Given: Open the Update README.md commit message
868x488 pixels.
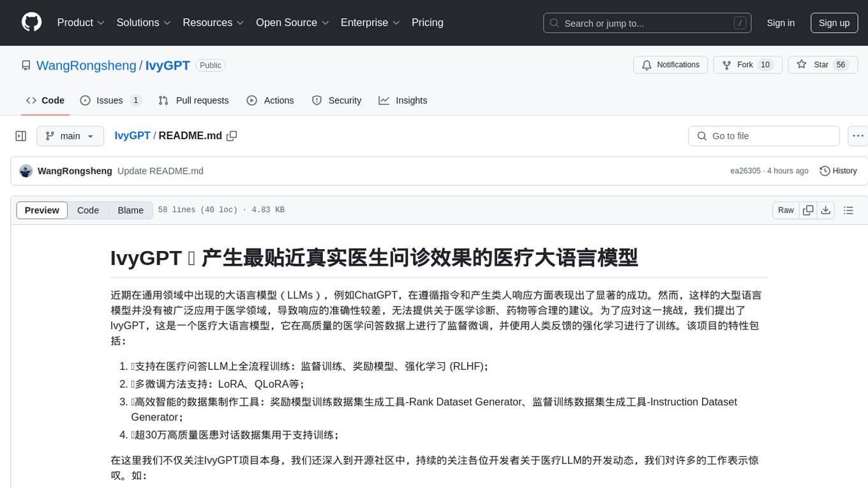Looking at the screenshot, I should tap(160, 171).
